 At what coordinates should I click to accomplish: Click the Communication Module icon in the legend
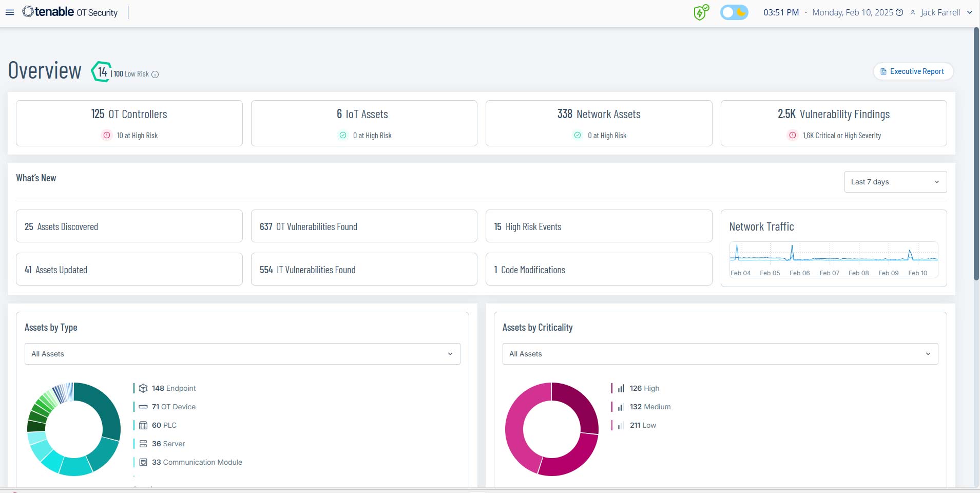click(143, 462)
